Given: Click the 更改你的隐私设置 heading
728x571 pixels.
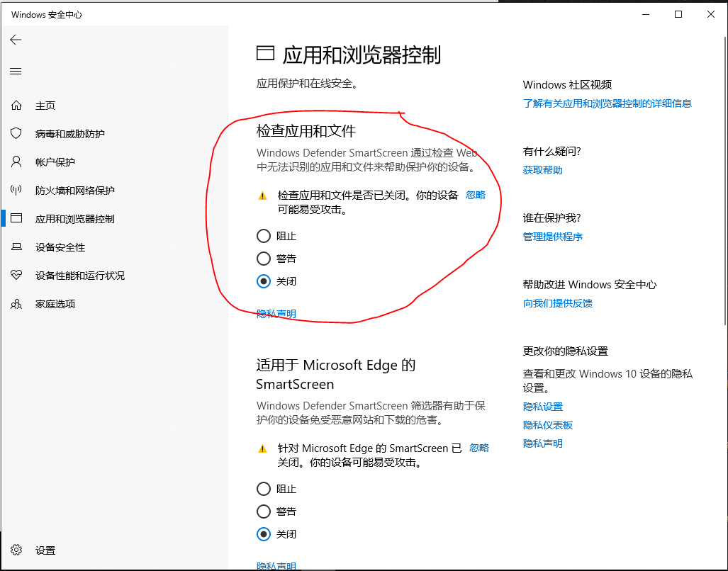Looking at the screenshot, I should point(565,351).
